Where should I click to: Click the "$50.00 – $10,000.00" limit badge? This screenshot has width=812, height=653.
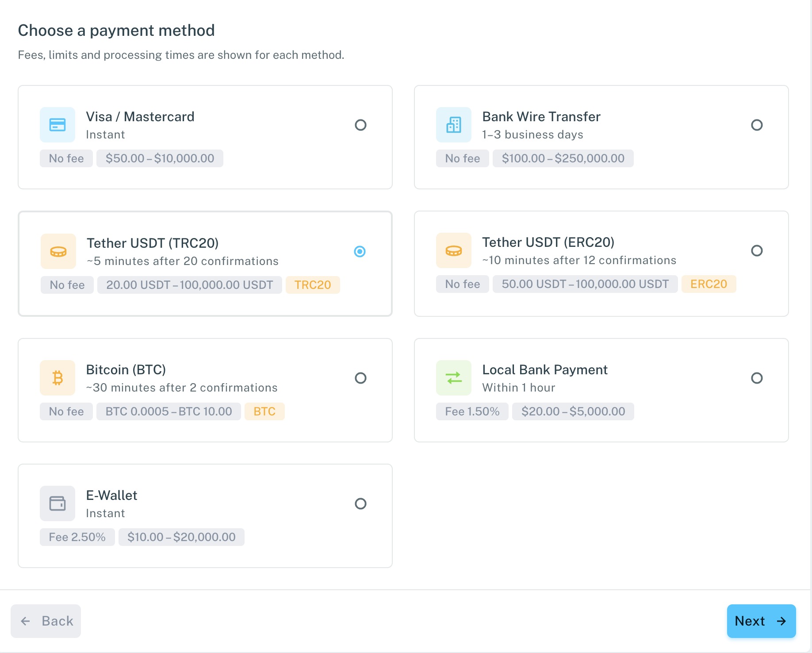tap(160, 158)
